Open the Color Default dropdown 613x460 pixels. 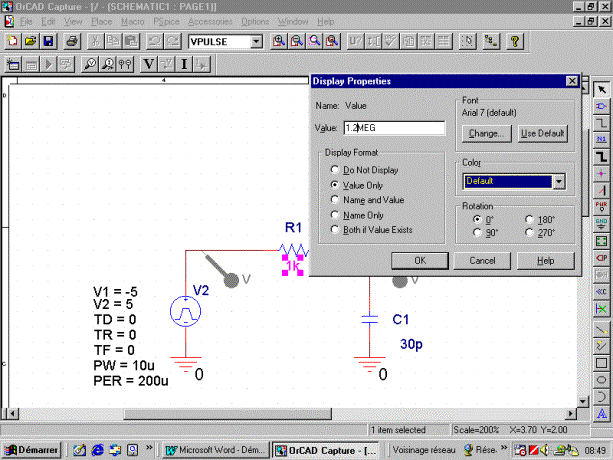(x=559, y=181)
